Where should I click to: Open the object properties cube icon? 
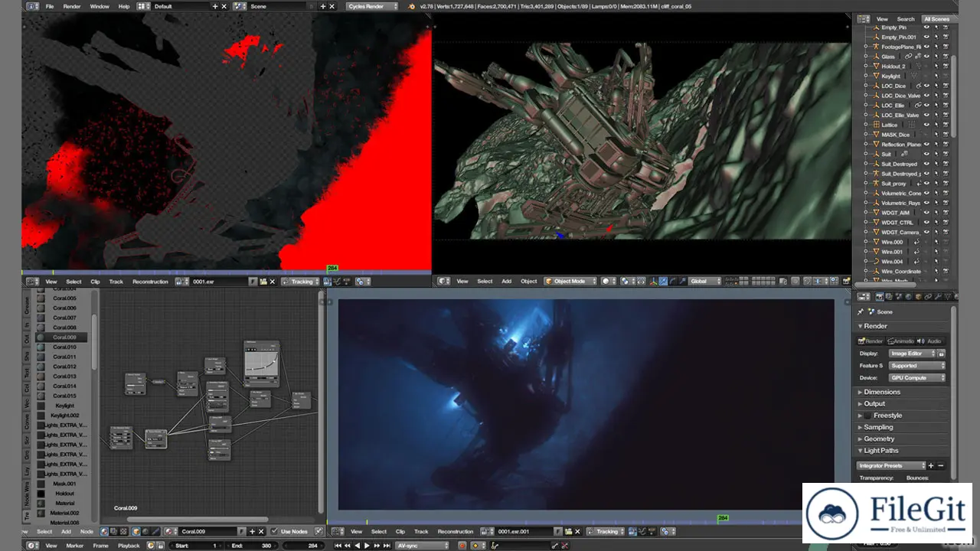coord(919,297)
